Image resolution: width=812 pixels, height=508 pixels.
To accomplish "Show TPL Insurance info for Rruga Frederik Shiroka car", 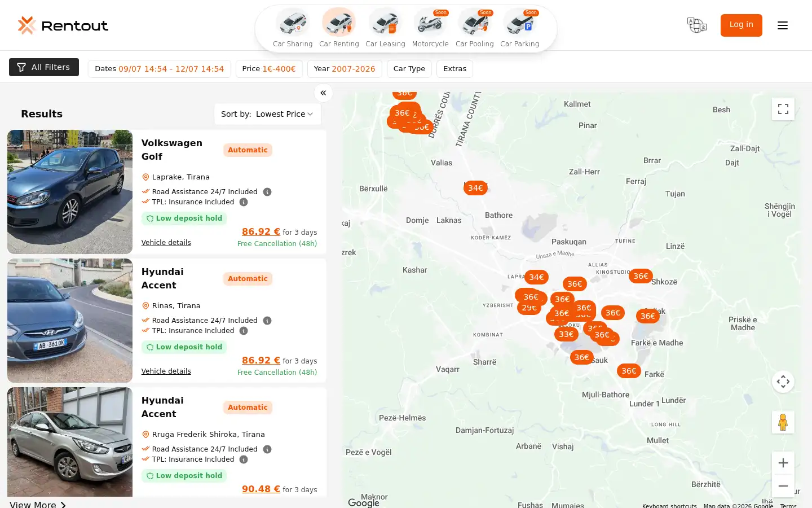I will 244,459.
